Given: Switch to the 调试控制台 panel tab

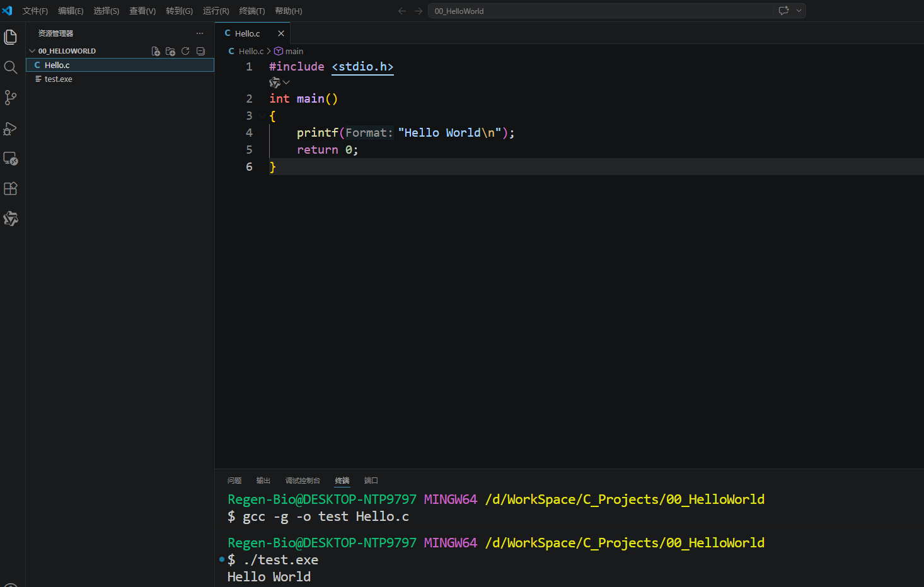Looking at the screenshot, I should click(x=303, y=481).
